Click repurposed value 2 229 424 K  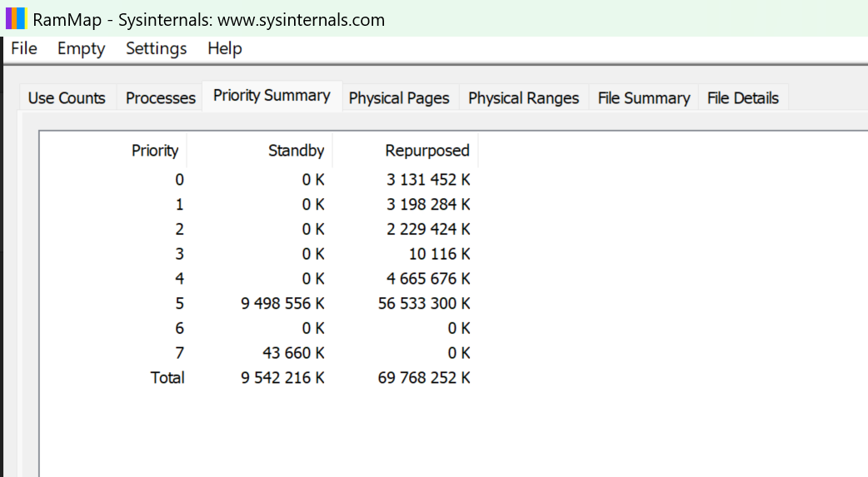click(428, 229)
